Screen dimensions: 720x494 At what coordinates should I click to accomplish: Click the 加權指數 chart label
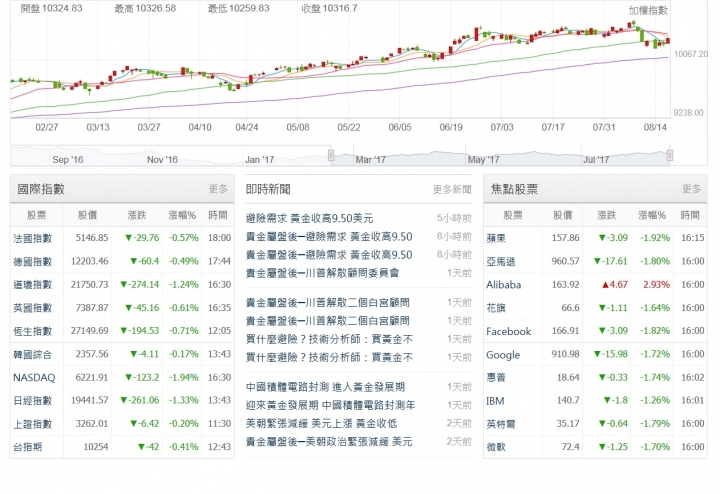[x=648, y=10]
